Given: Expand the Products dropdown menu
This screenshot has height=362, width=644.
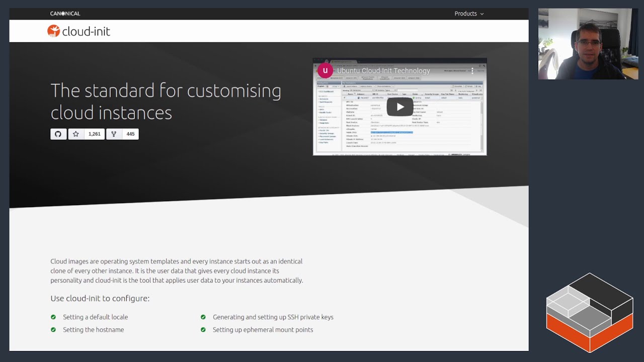Looking at the screenshot, I should [469, 14].
